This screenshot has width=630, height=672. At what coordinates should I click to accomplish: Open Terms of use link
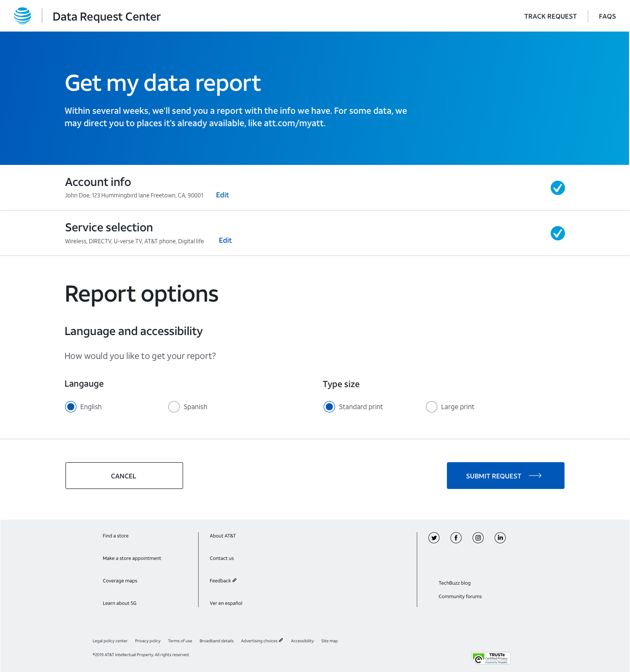[x=180, y=641]
